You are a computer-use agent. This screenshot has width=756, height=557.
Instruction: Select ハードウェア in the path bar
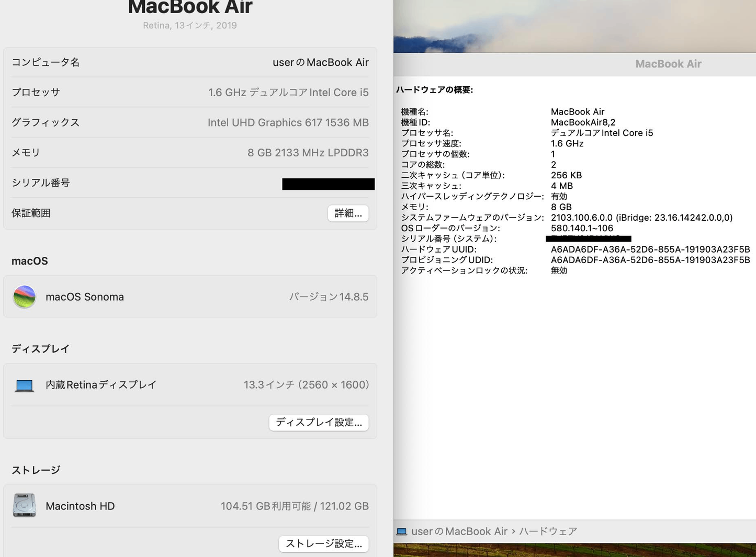coord(548,531)
